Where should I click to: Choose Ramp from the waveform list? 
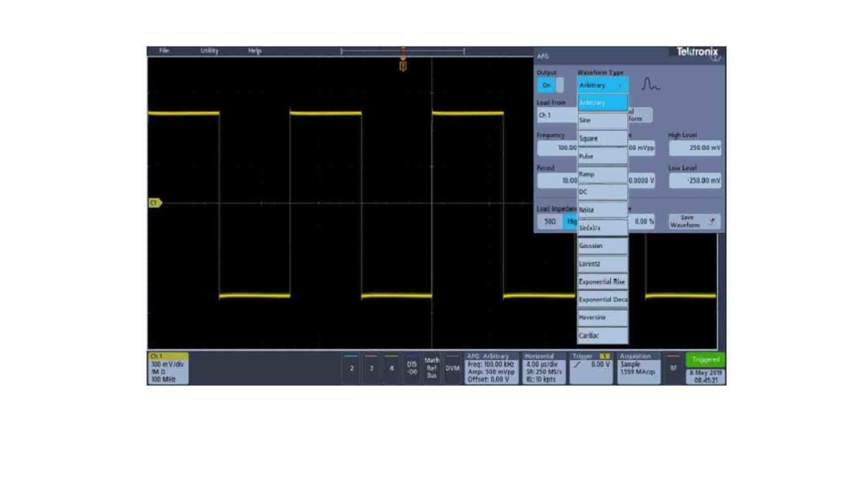pos(603,174)
